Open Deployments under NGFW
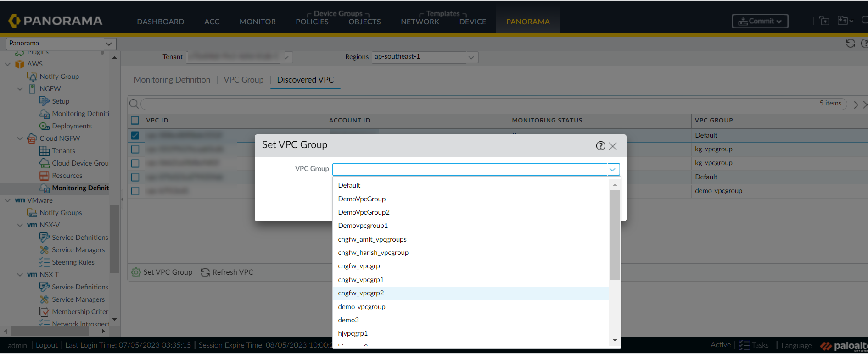The width and height of the screenshot is (868, 354). click(72, 126)
